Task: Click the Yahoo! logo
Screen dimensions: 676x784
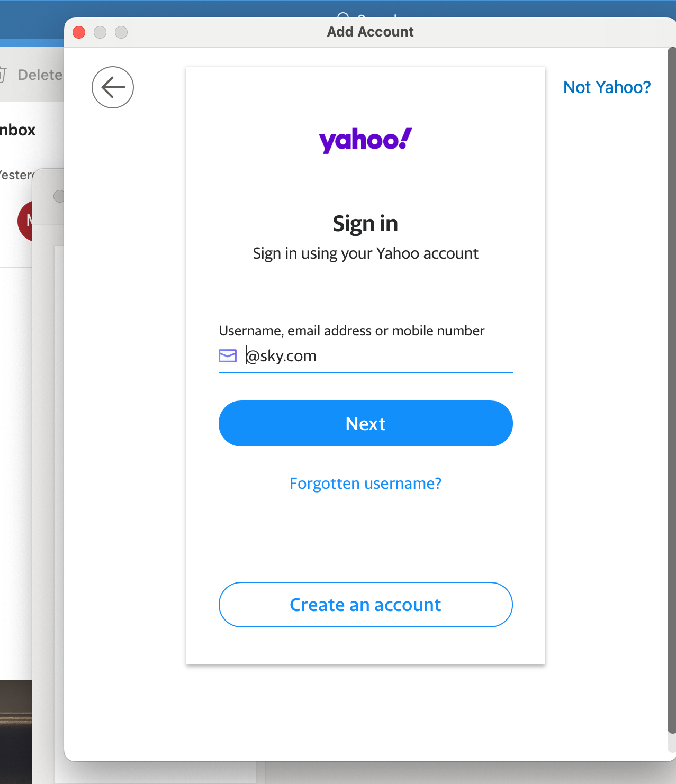Action: coord(365,139)
